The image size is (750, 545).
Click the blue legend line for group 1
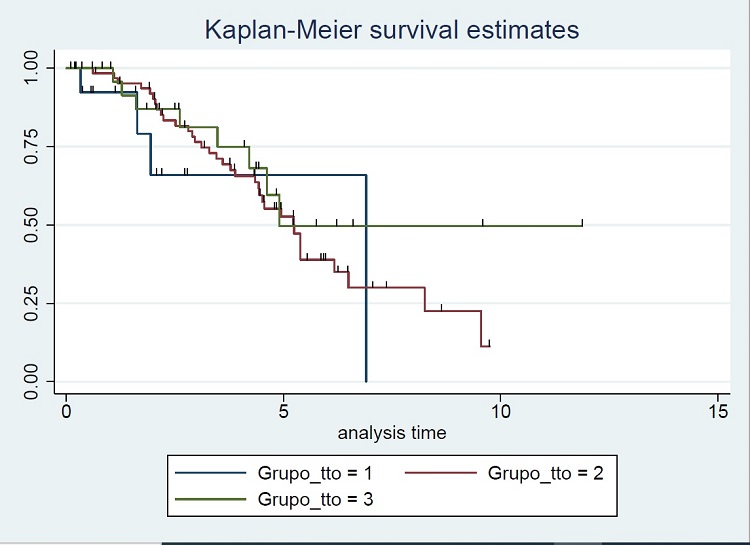click(211, 473)
